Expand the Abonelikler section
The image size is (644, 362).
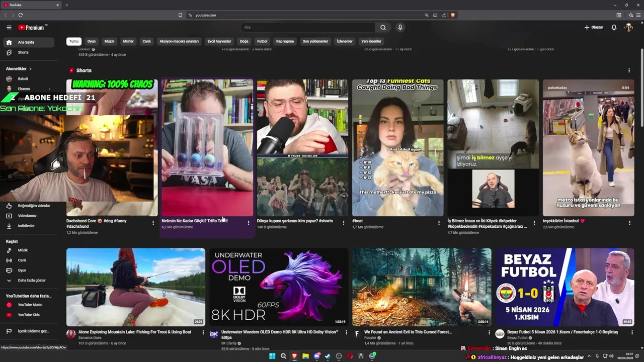coord(19,68)
